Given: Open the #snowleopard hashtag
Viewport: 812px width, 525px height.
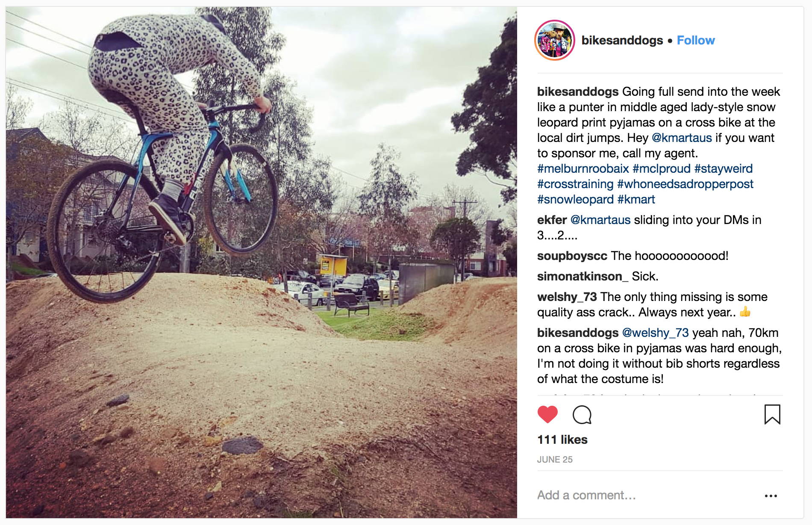Looking at the screenshot, I should (x=575, y=199).
